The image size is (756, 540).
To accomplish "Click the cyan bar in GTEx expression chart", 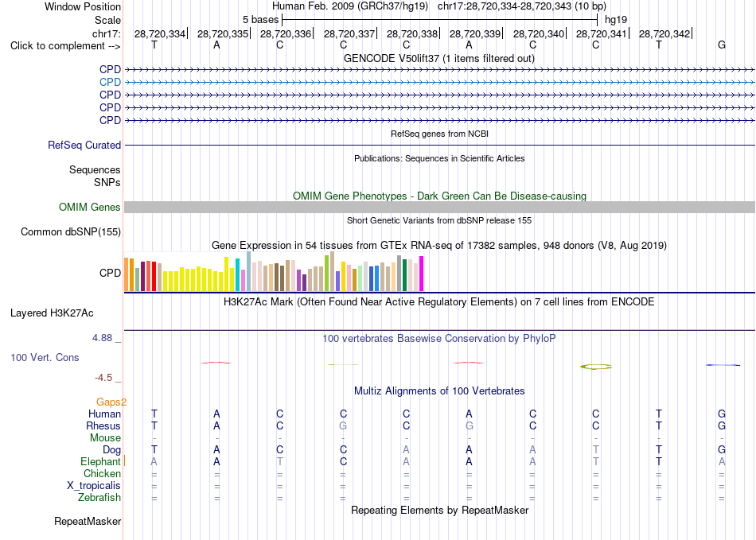I will (237, 274).
